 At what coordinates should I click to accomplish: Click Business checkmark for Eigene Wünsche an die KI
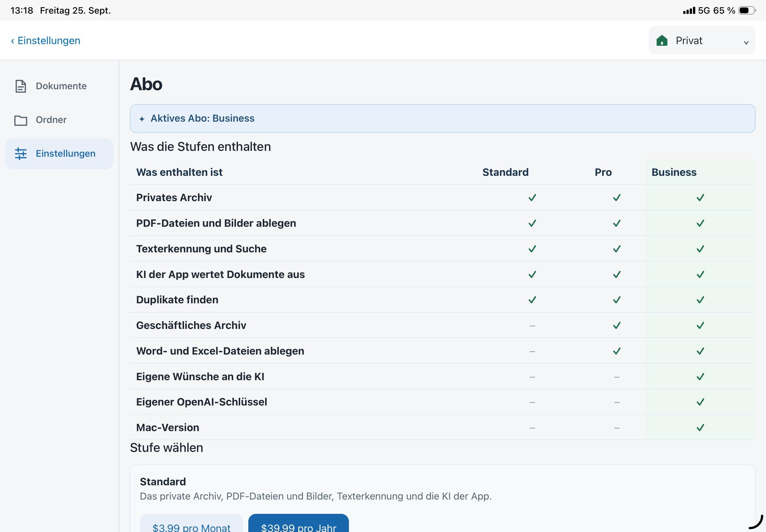700,377
